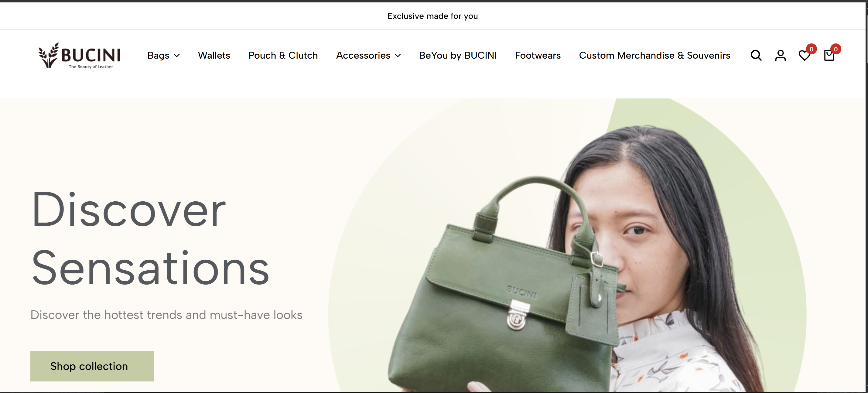Click the Shop collection button
Image resolution: width=868 pixels, height=393 pixels.
tap(92, 366)
